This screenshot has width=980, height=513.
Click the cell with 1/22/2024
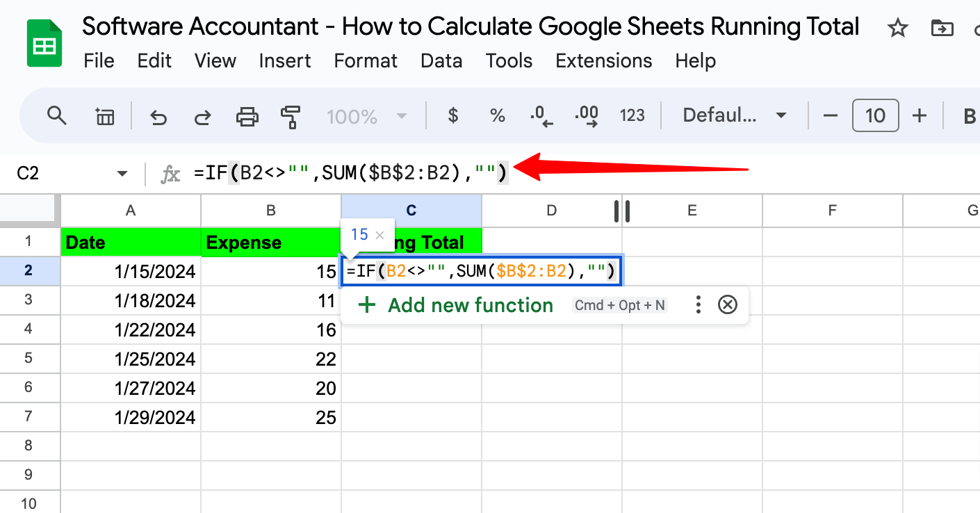(131, 329)
